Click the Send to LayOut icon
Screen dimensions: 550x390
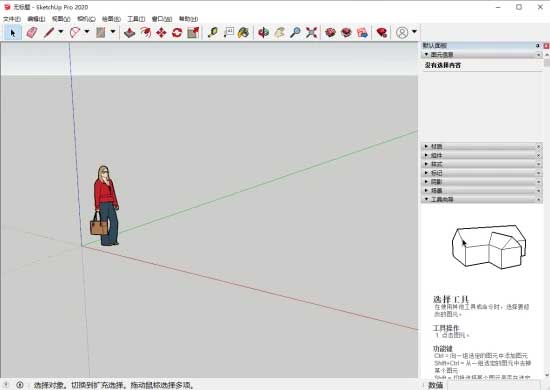tap(362, 33)
